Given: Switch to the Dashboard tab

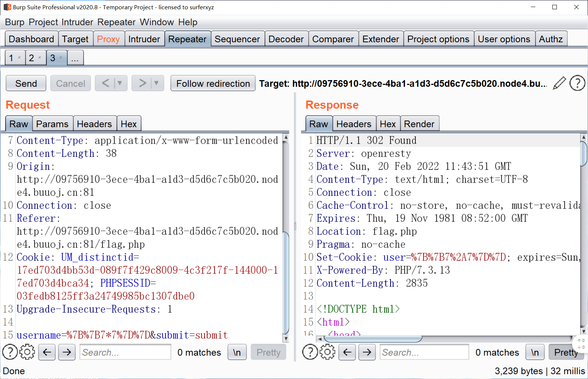Looking at the screenshot, I should point(32,39).
